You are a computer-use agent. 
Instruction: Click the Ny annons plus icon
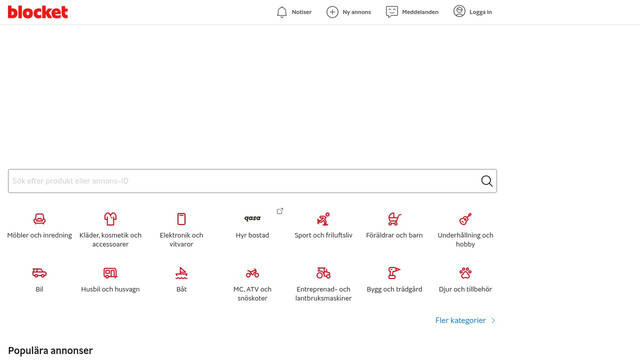click(332, 12)
